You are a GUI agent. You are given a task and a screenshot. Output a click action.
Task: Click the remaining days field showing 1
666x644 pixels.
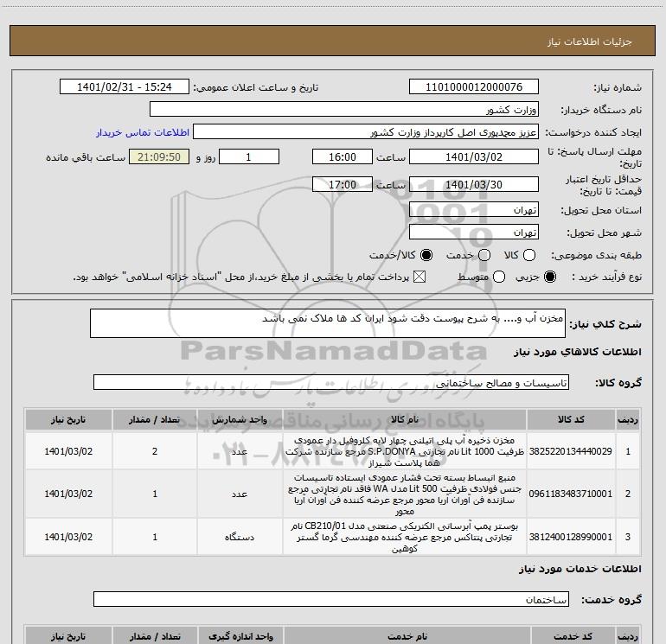(x=249, y=156)
